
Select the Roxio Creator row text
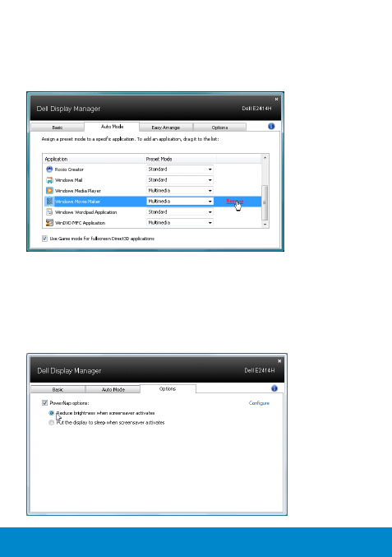[x=69, y=169]
